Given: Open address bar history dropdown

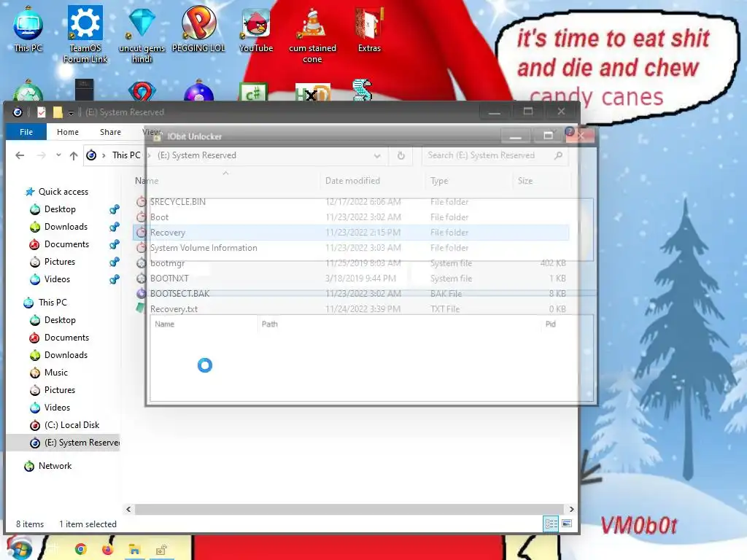Looking at the screenshot, I should click(x=377, y=156).
